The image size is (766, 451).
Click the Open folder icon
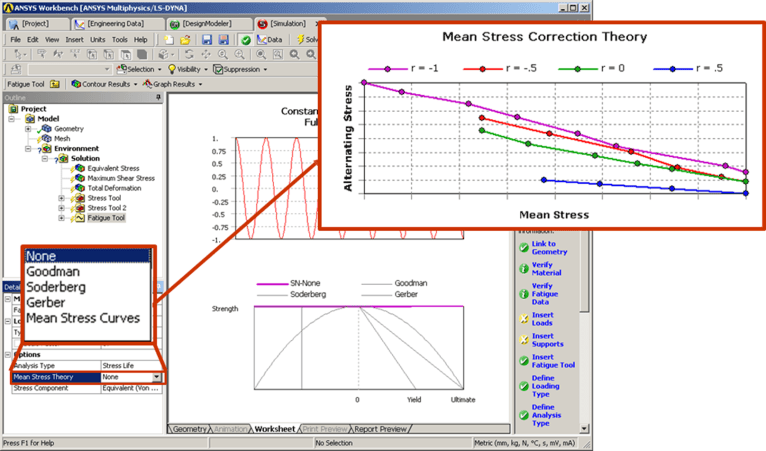(x=185, y=40)
